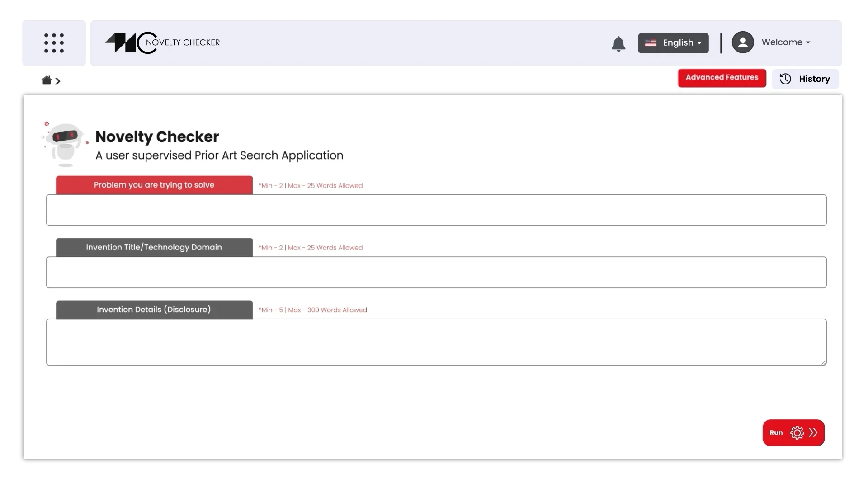Click the US flag icon
The image size is (868, 488).
coord(651,43)
